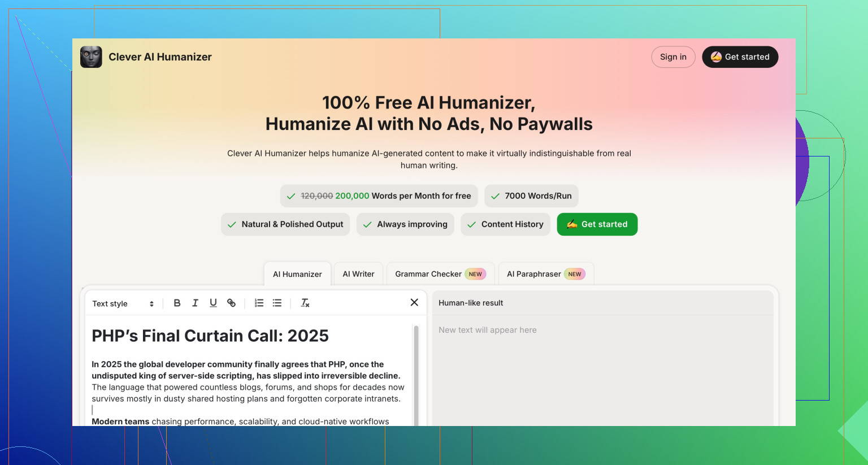This screenshot has height=465, width=868.
Task: Apply underline formatting to the text
Action: [213, 303]
